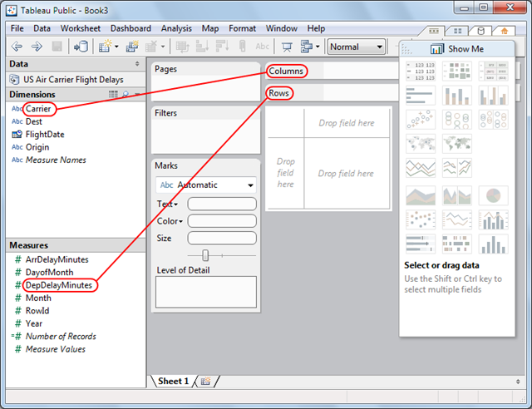532x409 pixels.
Task: Open the Worksheet menu
Action: coord(81,28)
